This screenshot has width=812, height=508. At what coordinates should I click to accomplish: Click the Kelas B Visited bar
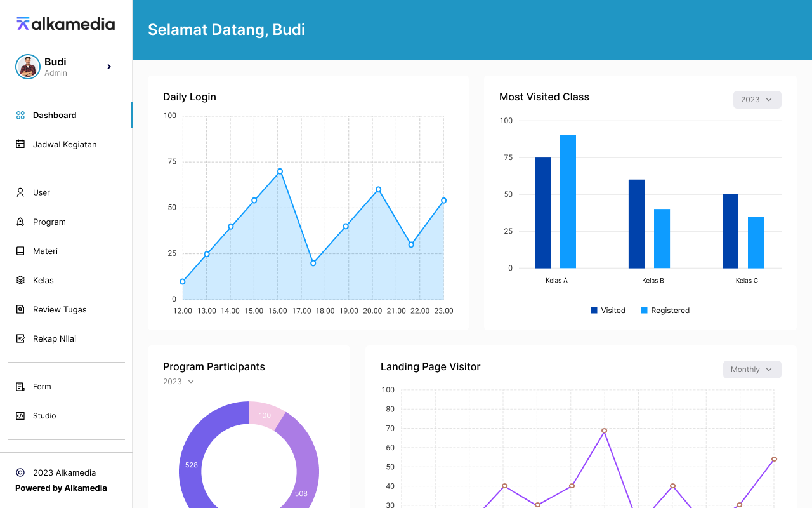click(x=636, y=224)
